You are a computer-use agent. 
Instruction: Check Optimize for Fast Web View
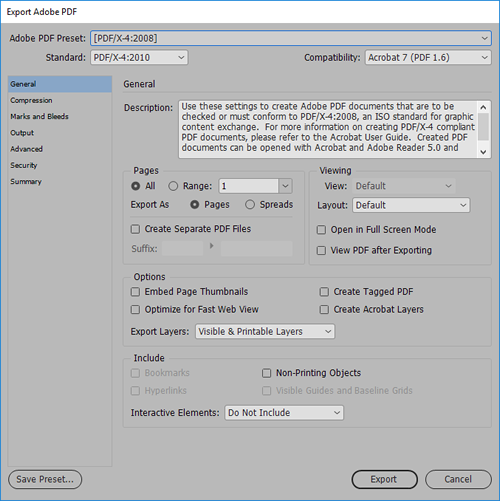coord(135,310)
